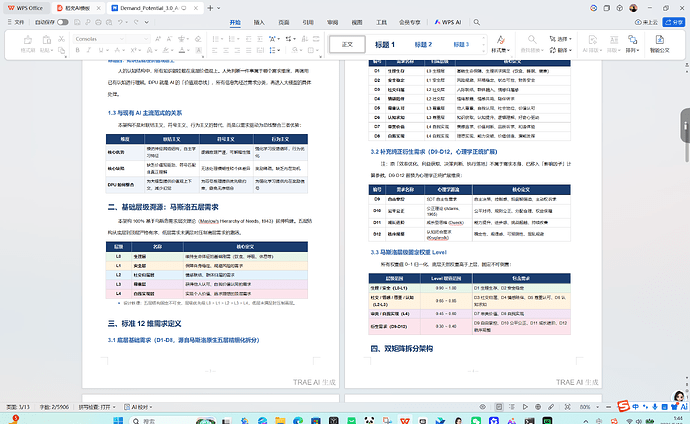The width and height of the screenshot is (690, 424).
Task: Click the full-screen fit icon in status bar
Action: (568, 407)
